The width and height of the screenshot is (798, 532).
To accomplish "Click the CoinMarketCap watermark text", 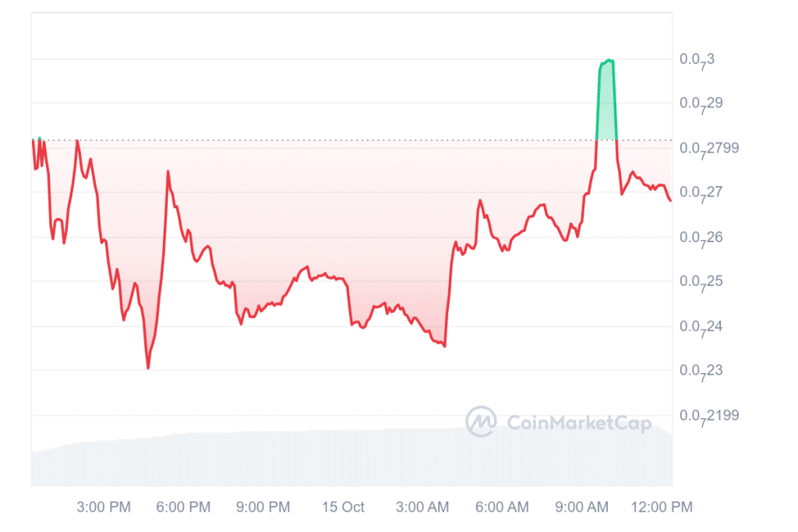I will (x=579, y=422).
